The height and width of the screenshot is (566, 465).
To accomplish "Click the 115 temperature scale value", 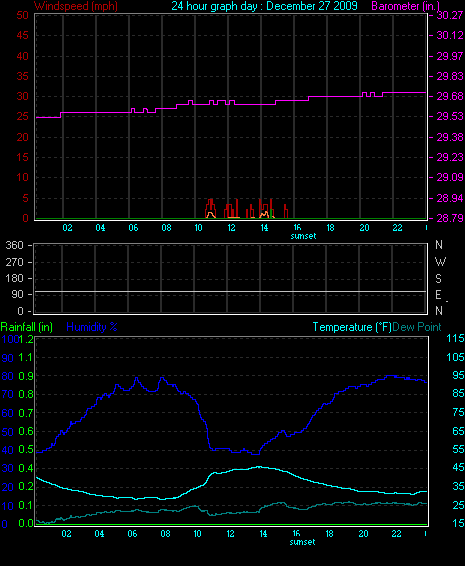I will click(455, 338).
